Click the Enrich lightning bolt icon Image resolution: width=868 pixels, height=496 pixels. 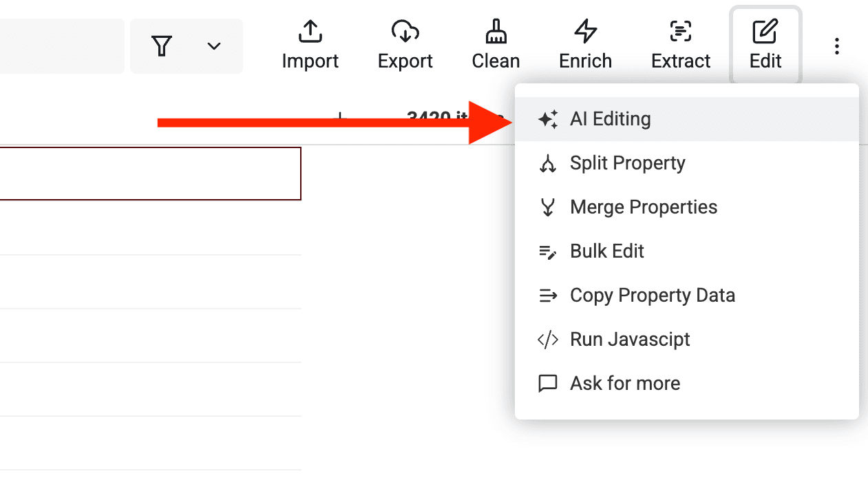pyautogui.click(x=584, y=31)
